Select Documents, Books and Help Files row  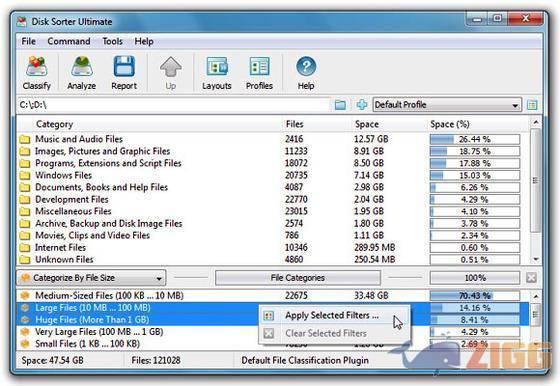[273, 187]
